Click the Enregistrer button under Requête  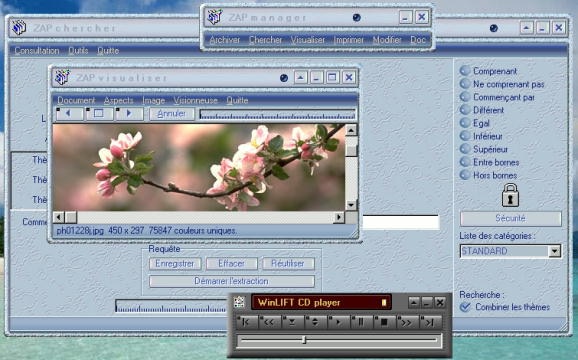coord(175,263)
